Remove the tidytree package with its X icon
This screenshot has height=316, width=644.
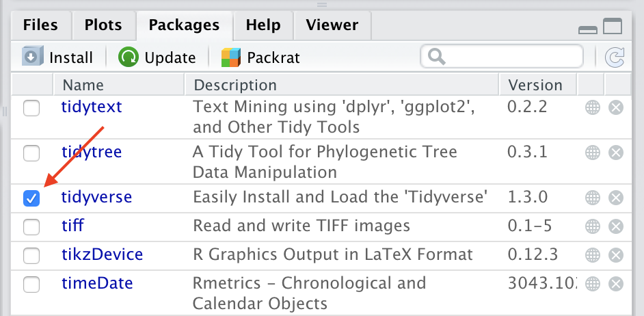(x=616, y=153)
